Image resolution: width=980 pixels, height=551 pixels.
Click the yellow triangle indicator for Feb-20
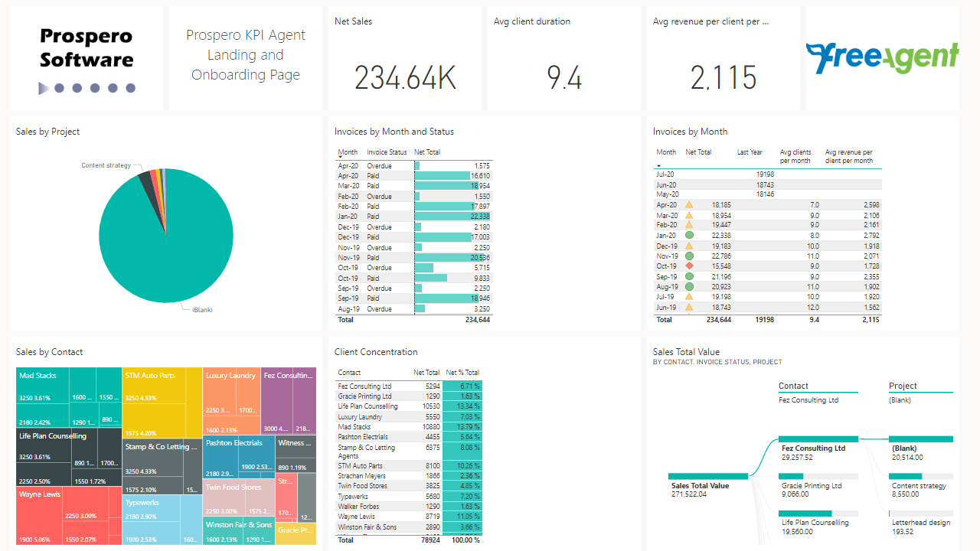pyautogui.click(x=689, y=225)
